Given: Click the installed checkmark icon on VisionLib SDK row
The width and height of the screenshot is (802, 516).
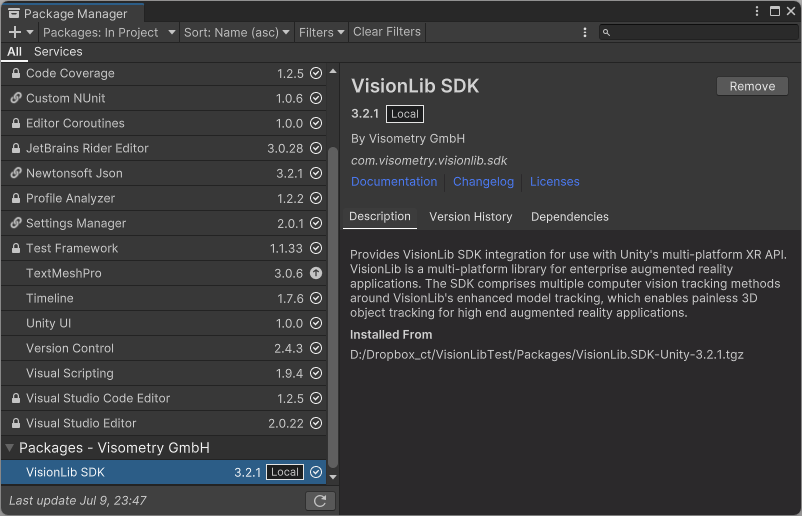Looking at the screenshot, I should 316,472.
